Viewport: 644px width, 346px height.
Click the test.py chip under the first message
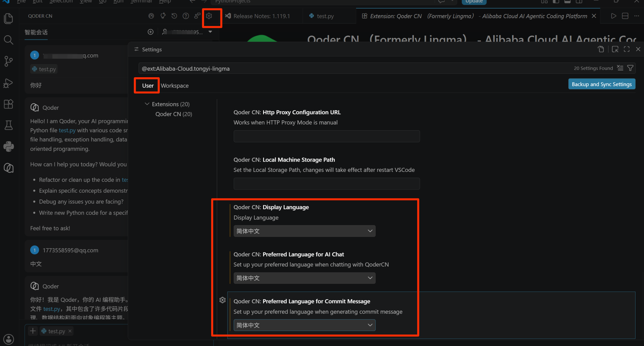tap(44, 69)
